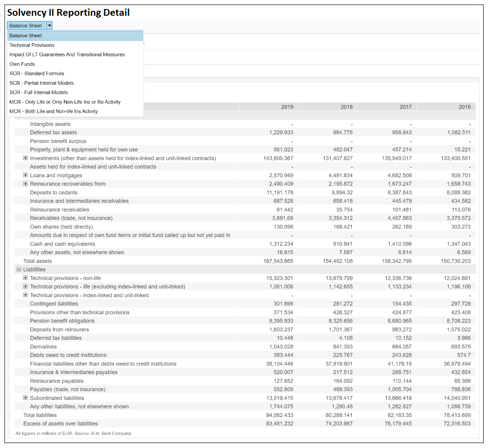This screenshot has height=448, width=489.
Task: Select Impact Of LT Guarantees And Transitional Measures
Action: (67, 54)
